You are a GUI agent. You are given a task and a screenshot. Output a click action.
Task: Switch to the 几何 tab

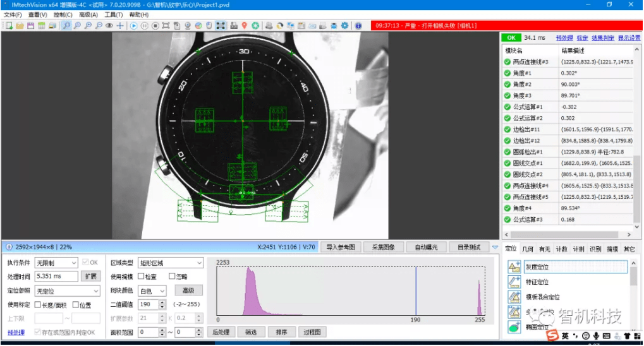click(x=528, y=249)
